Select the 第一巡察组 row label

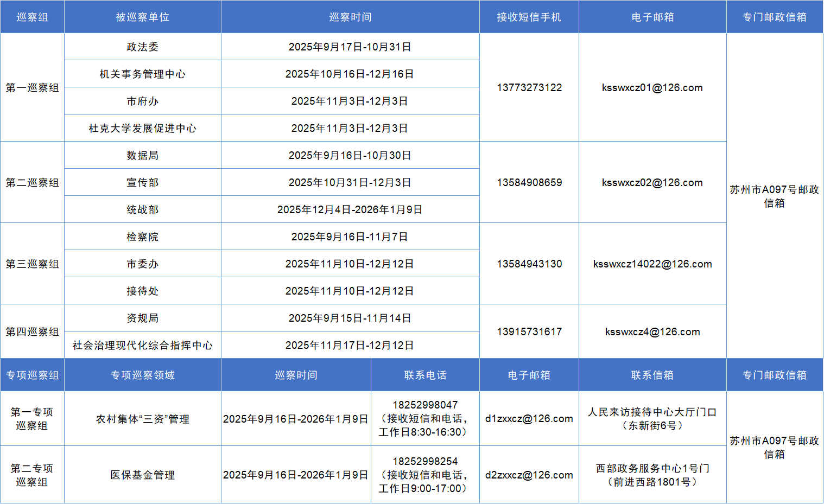tap(33, 88)
